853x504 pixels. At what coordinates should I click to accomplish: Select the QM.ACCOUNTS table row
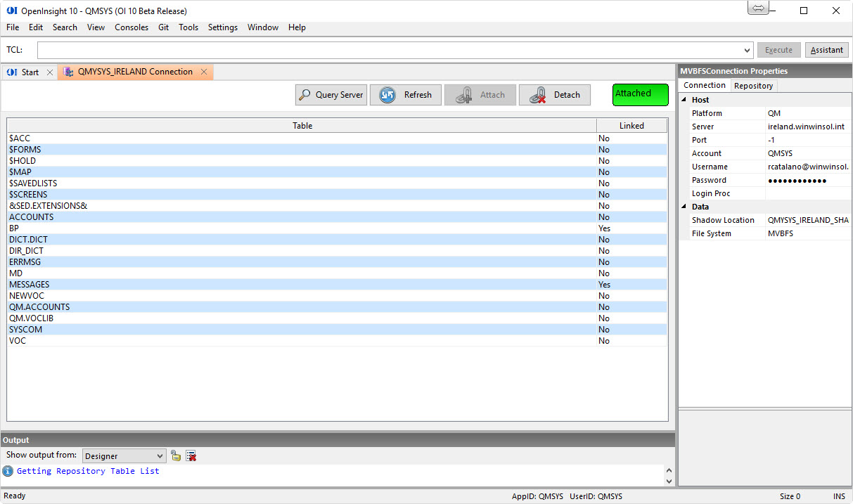(x=337, y=307)
